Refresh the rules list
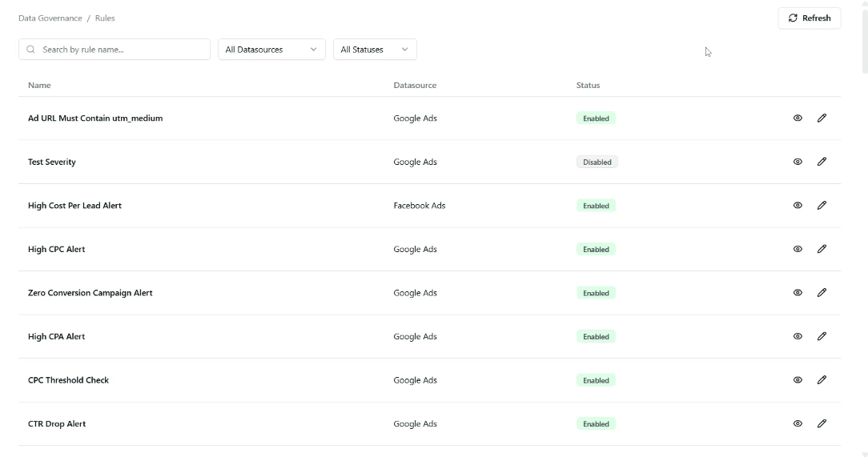This screenshot has width=868, height=457. tap(809, 18)
